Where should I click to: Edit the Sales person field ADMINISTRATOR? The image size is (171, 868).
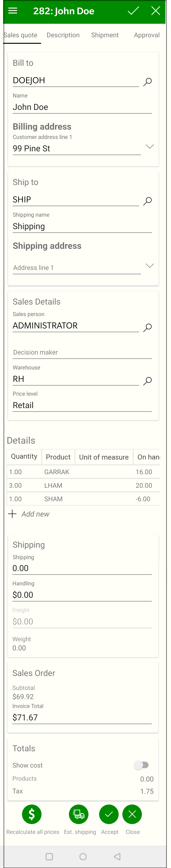coord(76,326)
